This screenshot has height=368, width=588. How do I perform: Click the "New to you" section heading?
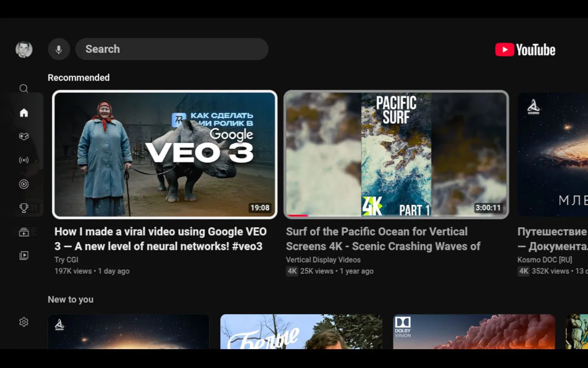pyautogui.click(x=71, y=299)
